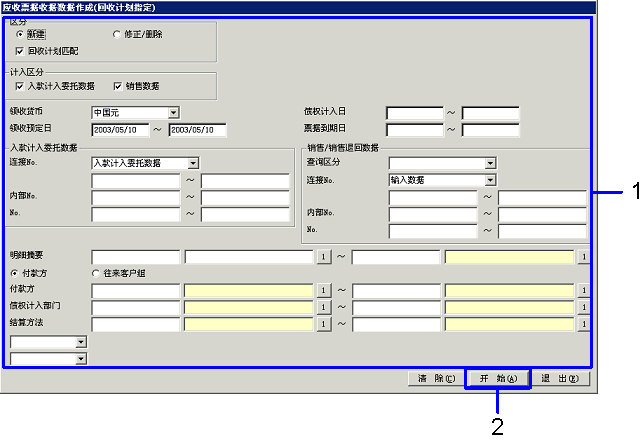Screen dimensions: 643x442
Task: Open the 输入数据 连接No. dropdown
Action: click(x=490, y=180)
